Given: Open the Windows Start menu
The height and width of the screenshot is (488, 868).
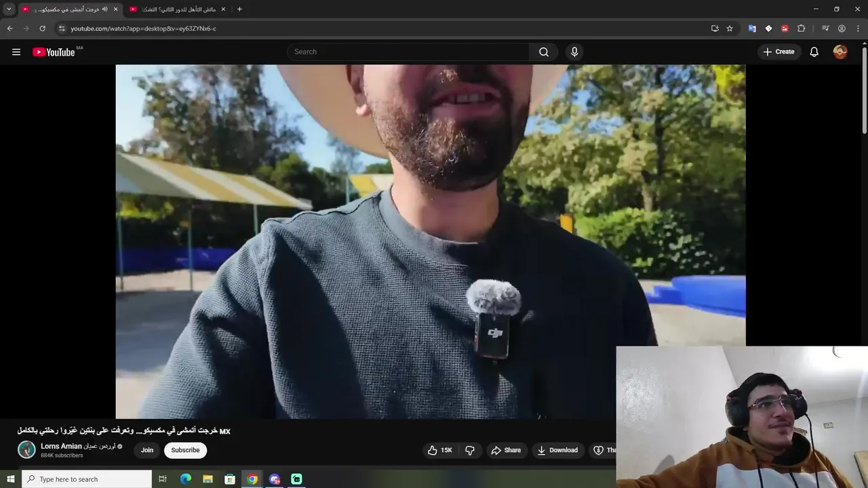Looking at the screenshot, I should [x=10, y=479].
